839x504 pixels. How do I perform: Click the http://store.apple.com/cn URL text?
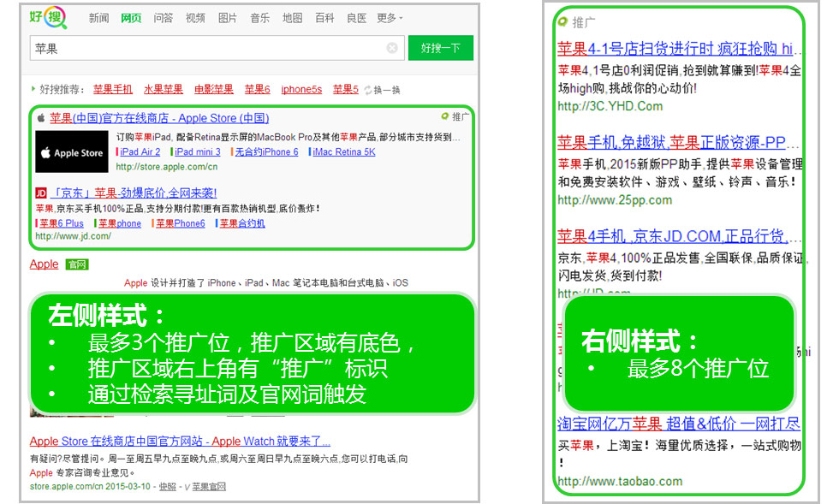point(167,167)
